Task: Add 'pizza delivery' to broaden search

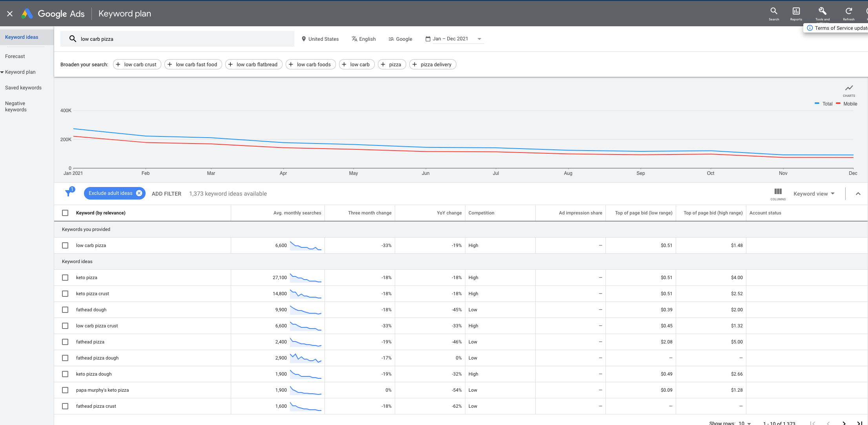Action: click(432, 64)
